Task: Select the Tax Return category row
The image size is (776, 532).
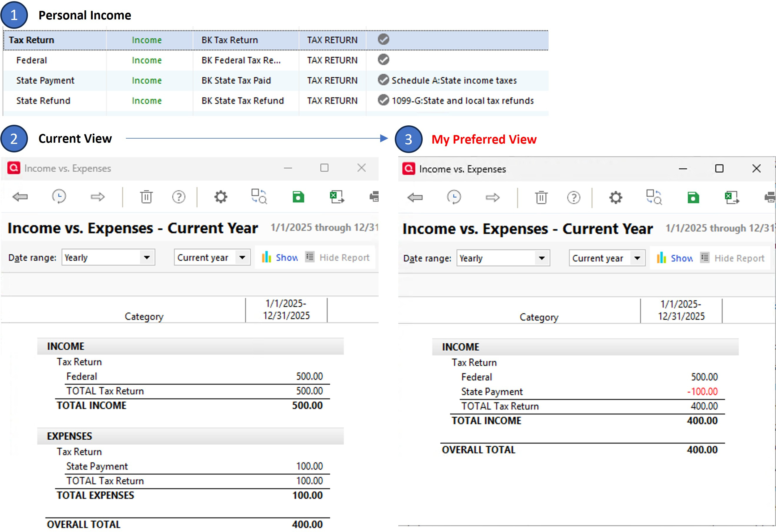Action: pos(31,40)
